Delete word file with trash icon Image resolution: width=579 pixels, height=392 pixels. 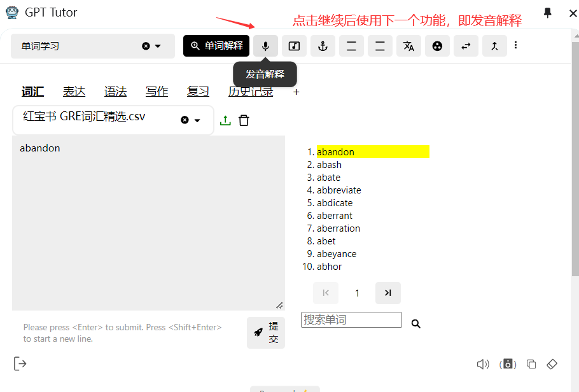(x=244, y=120)
